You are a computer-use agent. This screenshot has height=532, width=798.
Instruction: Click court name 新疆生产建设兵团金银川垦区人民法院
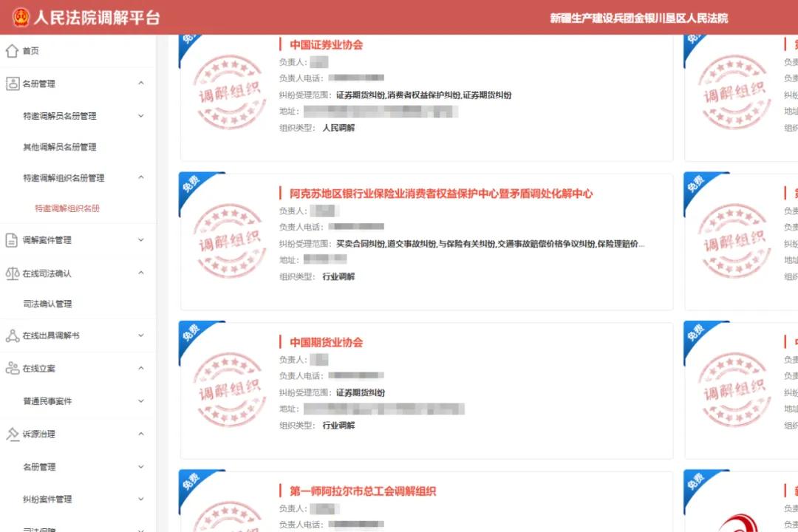point(638,18)
